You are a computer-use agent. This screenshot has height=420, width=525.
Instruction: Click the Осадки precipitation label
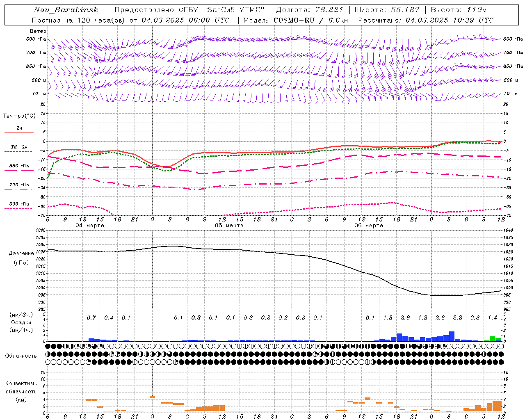click(21, 322)
